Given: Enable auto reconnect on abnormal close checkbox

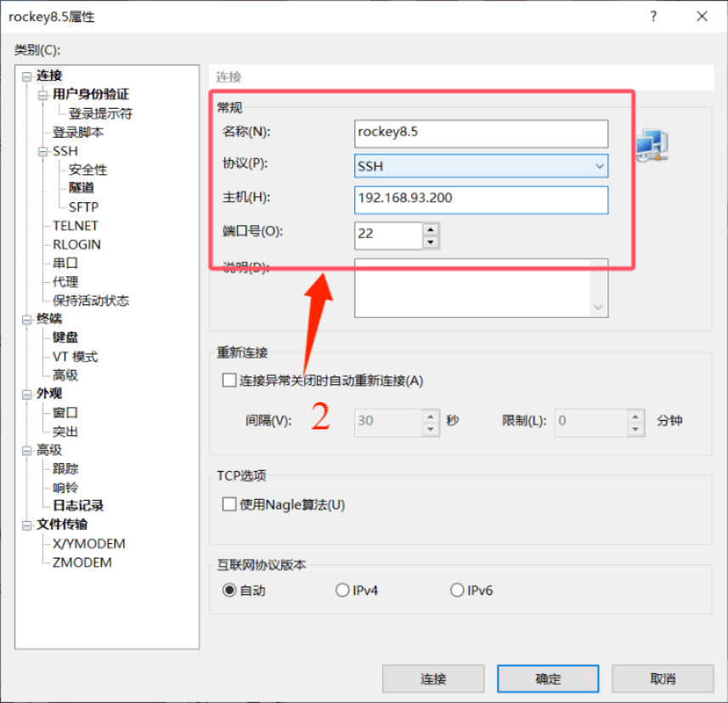Looking at the screenshot, I should [229, 381].
